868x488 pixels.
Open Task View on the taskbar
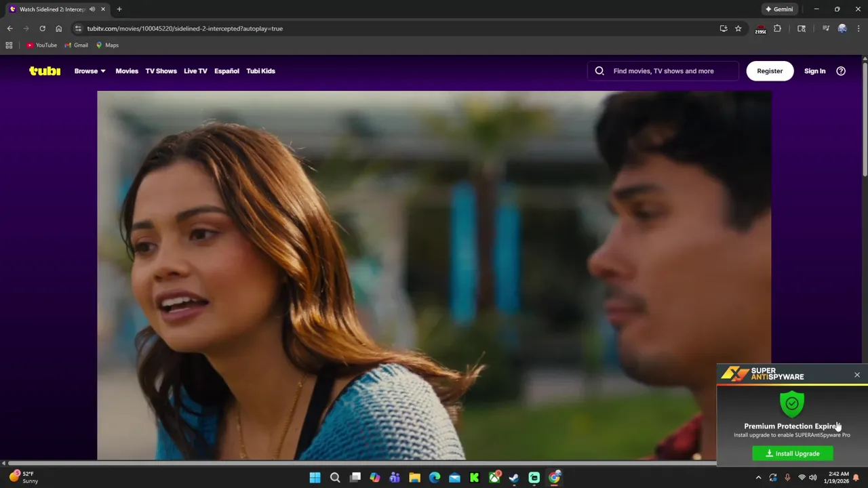(355, 478)
